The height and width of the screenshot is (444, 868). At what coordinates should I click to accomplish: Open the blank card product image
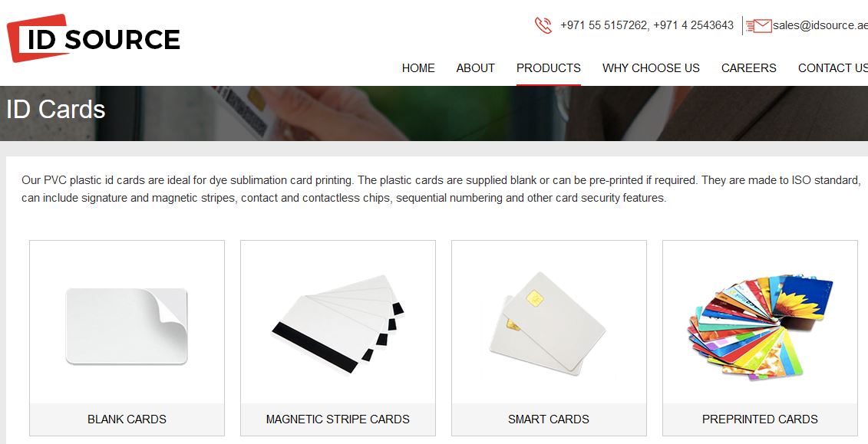coord(127,326)
